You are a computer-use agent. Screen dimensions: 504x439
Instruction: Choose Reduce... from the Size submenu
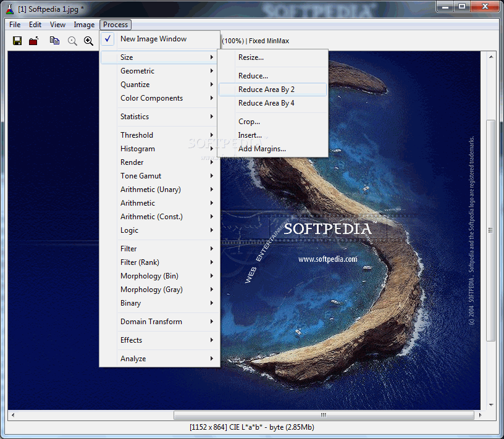click(272, 76)
